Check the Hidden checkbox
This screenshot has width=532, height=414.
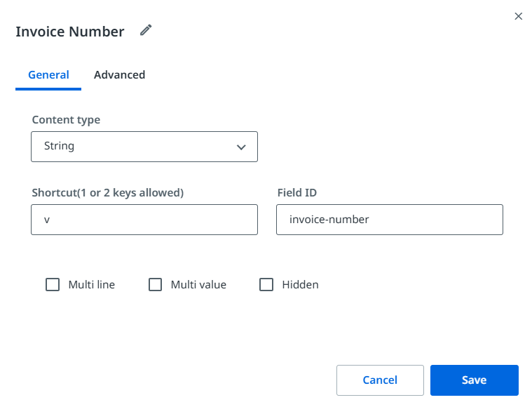click(266, 285)
